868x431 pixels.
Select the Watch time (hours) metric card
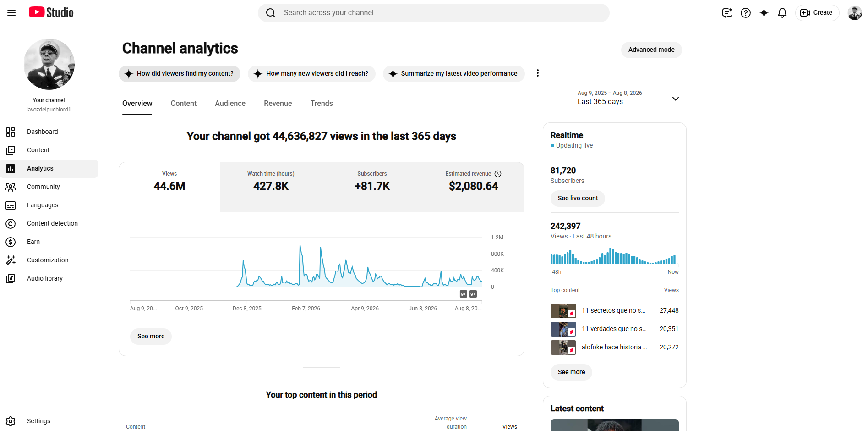(271, 187)
